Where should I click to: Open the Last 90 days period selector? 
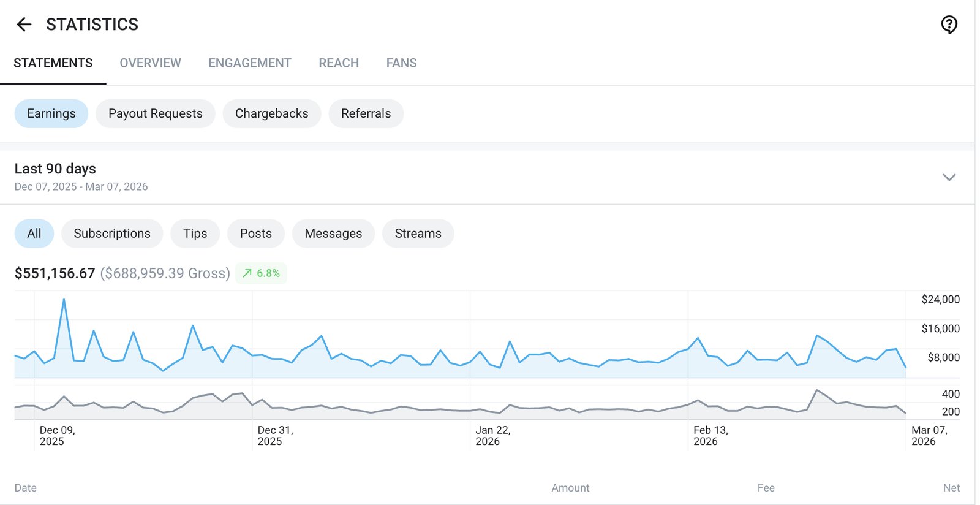point(488,177)
